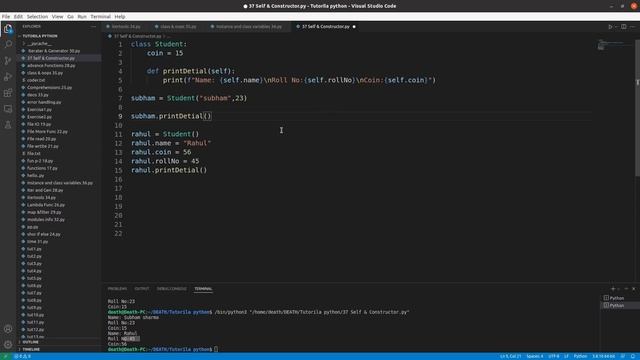Screen dimensions: 640x360
Task: Open Explorer panel More Actions ellipsis
Action: [93, 27]
